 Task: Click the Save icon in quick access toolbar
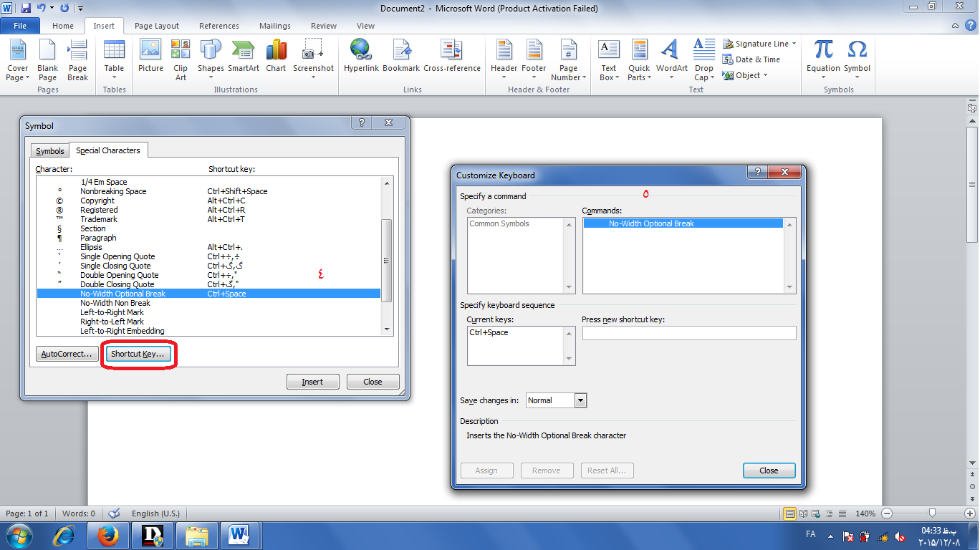coord(26,9)
